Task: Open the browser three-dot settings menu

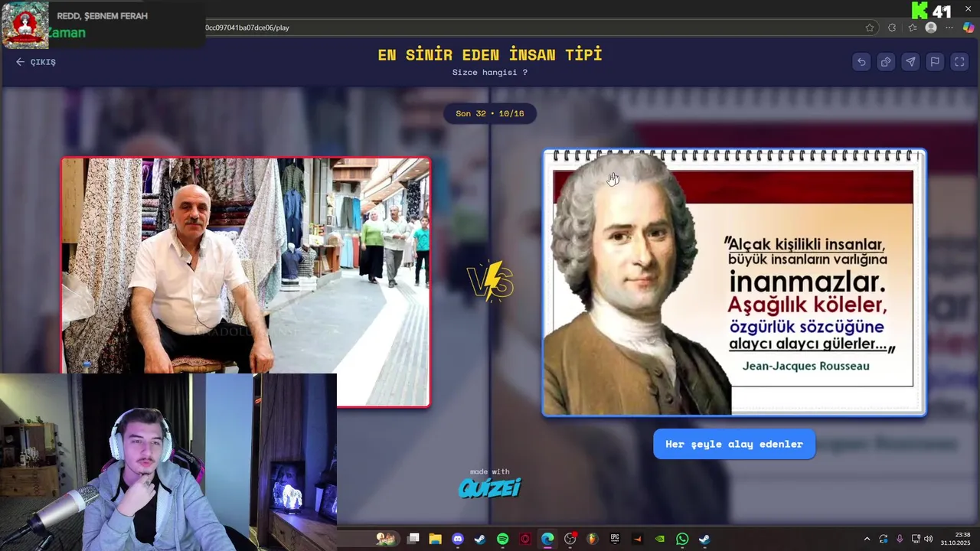Action: [x=949, y=28]
